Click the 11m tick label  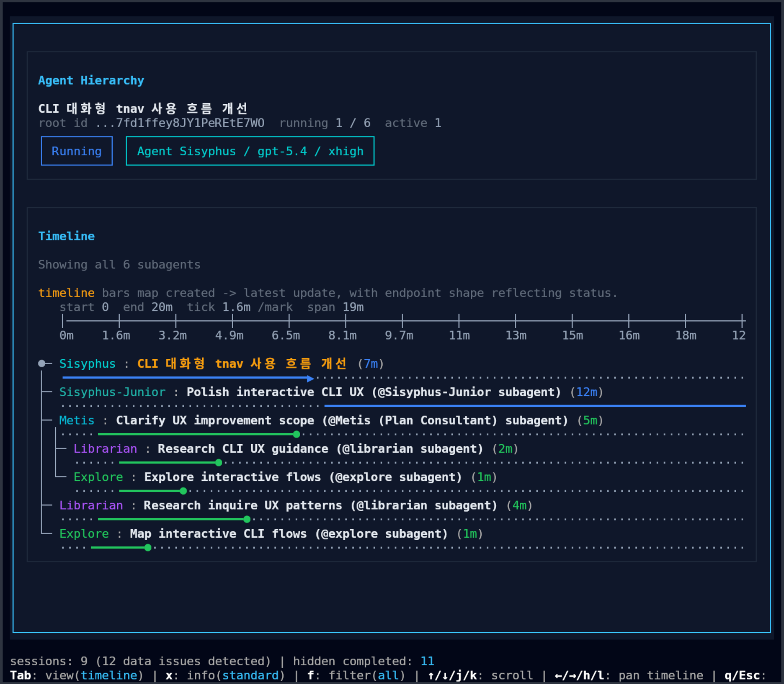[x=459, y=335]
